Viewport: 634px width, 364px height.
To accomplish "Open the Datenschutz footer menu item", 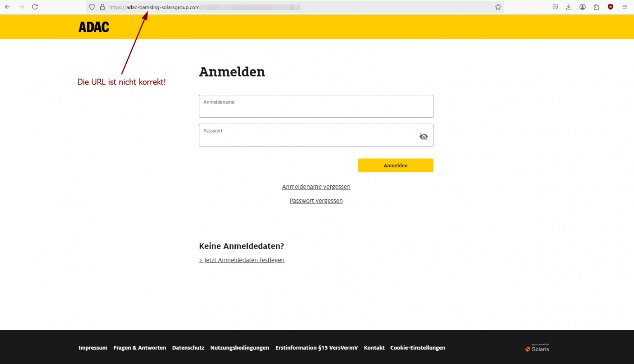I will tap(188, 347).
